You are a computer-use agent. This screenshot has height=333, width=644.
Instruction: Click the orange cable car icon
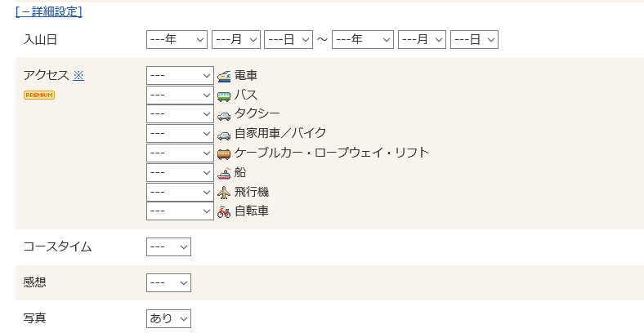click(224, 154)
